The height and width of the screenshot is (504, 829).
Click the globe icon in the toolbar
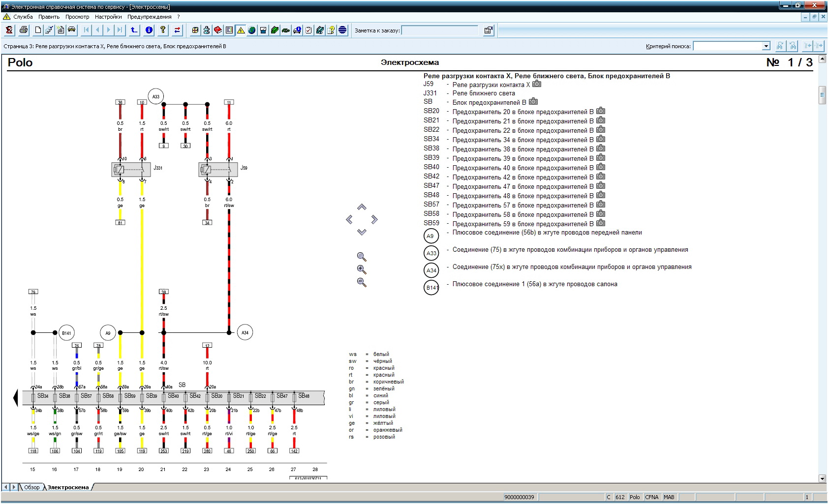coord(252,30)
